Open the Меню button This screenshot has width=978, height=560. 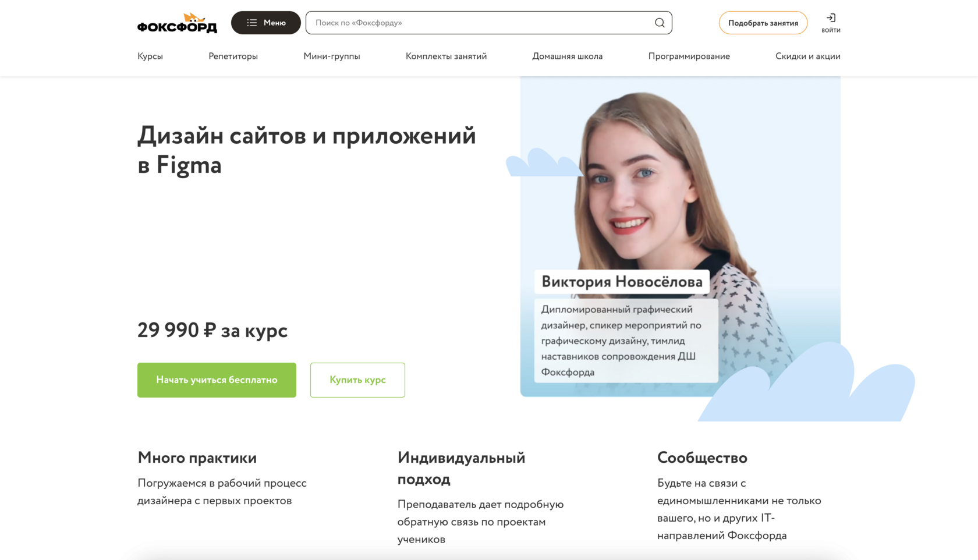click(266, 23)
